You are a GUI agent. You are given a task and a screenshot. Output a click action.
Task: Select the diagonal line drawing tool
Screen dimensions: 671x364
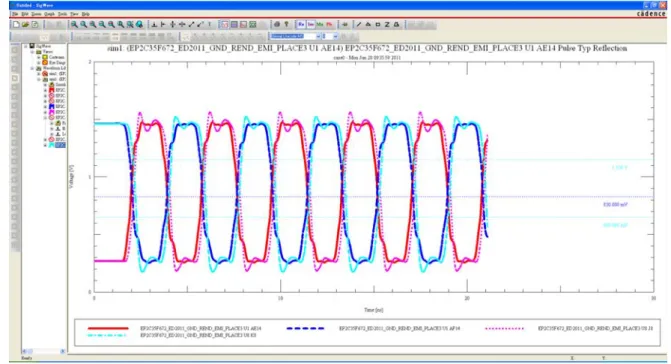tap(359, 25)
